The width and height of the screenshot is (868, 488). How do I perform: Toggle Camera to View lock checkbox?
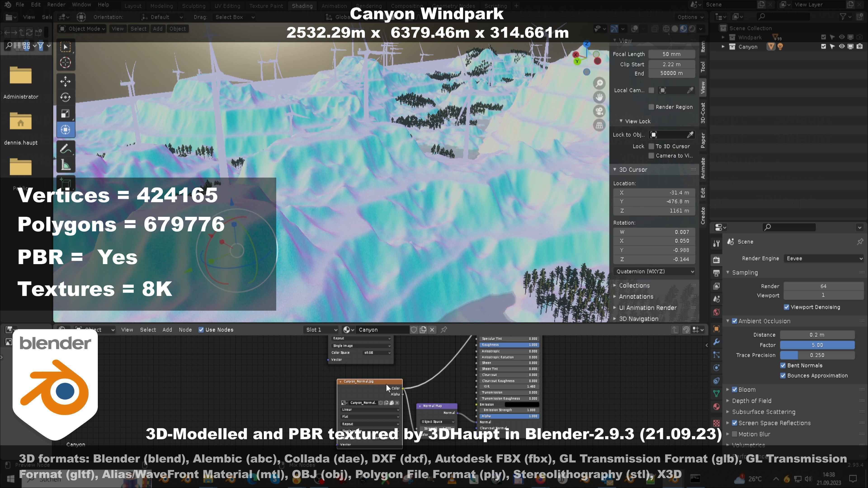pyautogui.click(x=651, y=156)
